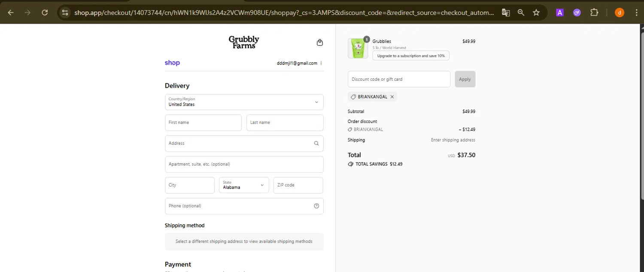
Task: Click the TOTAL SAVINGS $12.49 text
Action: click(379, 164)
